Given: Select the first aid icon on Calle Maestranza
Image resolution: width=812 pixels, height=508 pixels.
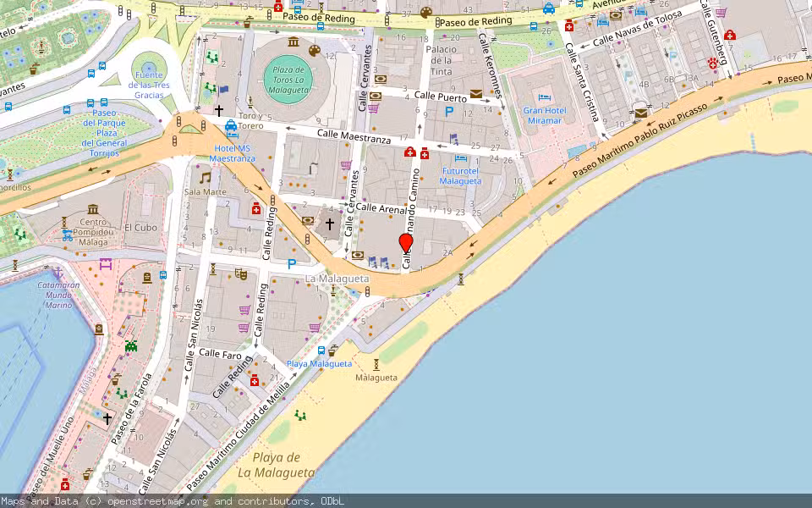Looking at the screenshot, I should [409, 151].
